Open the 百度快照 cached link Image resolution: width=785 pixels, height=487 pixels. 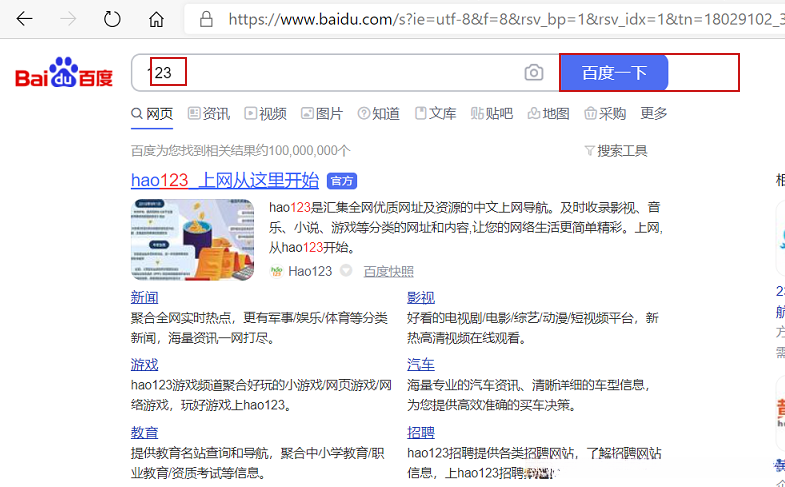click(388, 271)
